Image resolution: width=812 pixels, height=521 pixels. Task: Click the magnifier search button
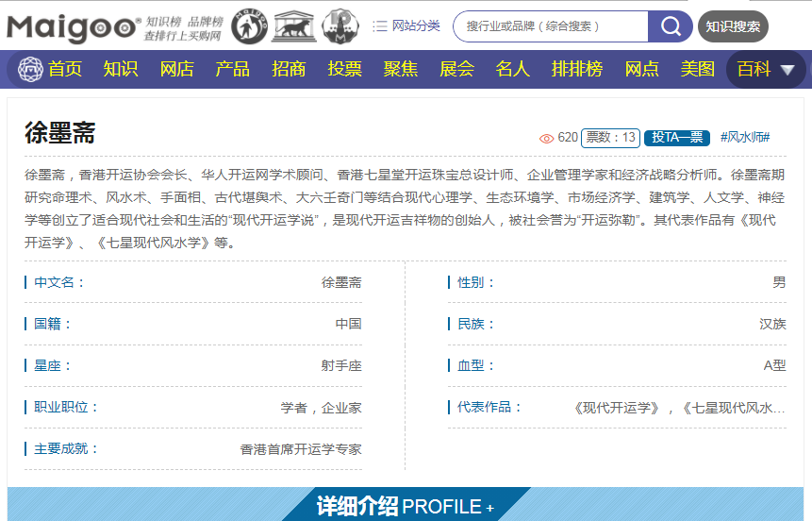coord(671,26)
